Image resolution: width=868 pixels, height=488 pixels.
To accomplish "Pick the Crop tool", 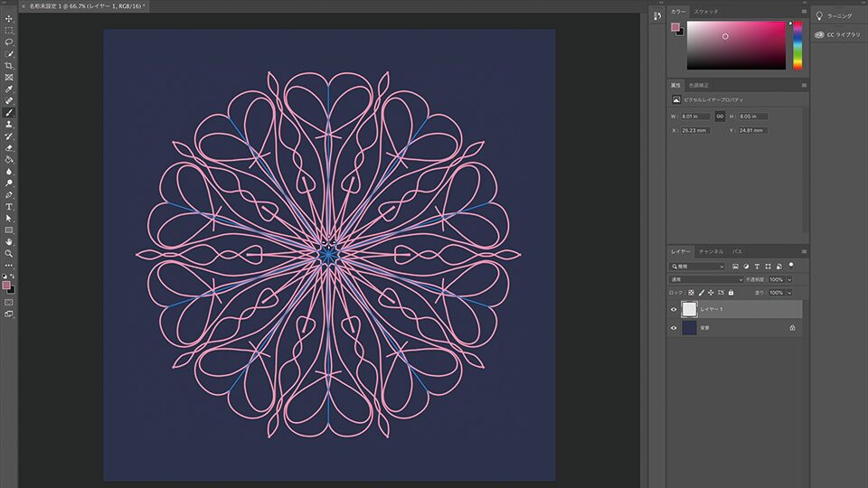I will pyautogui.click(x=9, y=65).
